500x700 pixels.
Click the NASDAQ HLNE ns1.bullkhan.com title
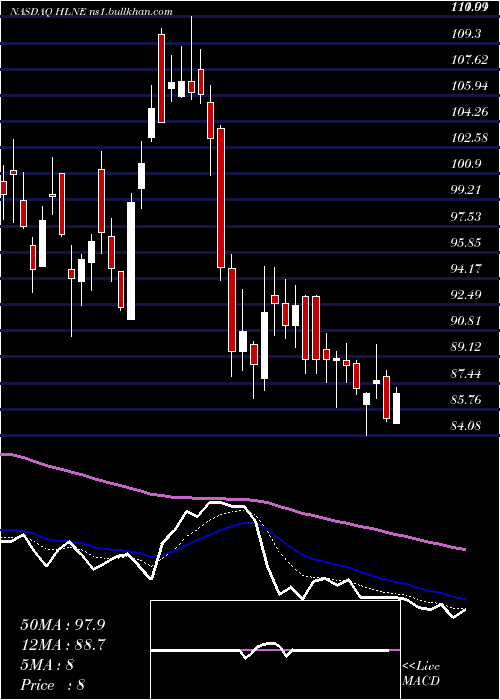pos(91,12)
